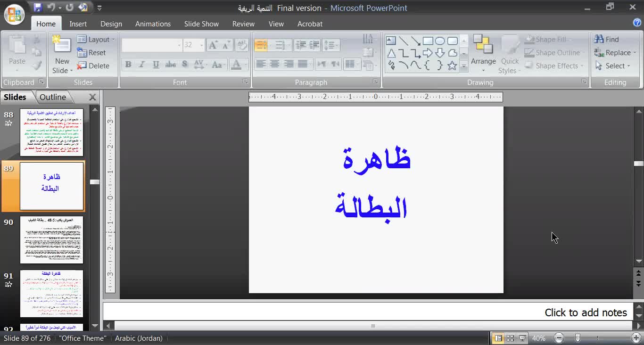Viewport: 644px width, 345px height.
Task: Customize the Quick Access Toolbar
Action: [x=99, y=8]
